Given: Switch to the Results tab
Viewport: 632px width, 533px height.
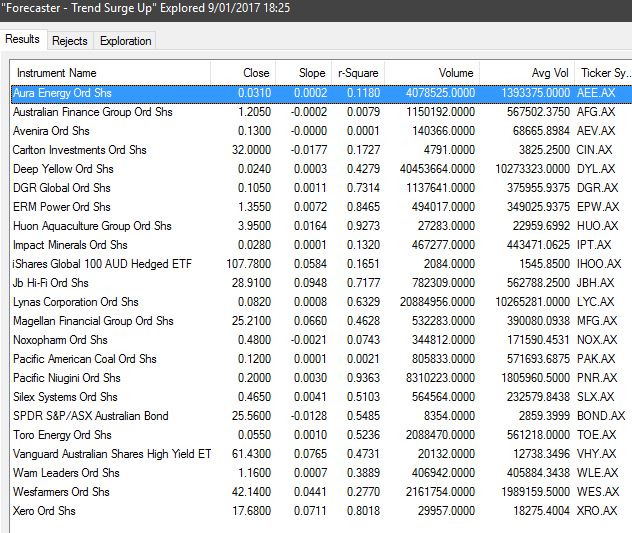Looking at the screenshot, I should [x=23, y=40].
